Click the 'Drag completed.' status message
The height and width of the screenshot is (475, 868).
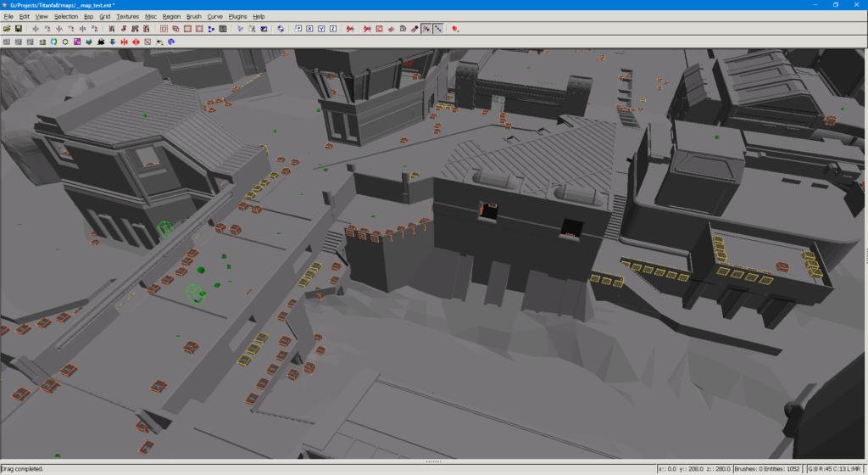22,469
